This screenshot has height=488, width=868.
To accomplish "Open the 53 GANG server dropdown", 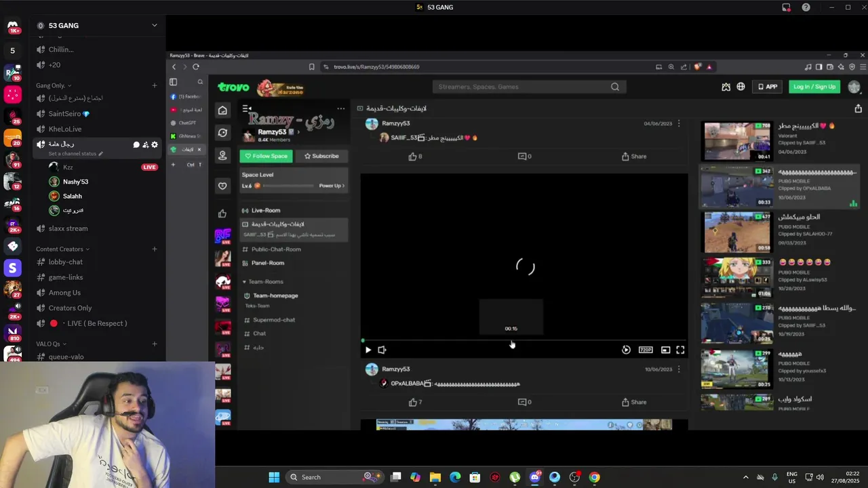I will (x=154, y=25).
